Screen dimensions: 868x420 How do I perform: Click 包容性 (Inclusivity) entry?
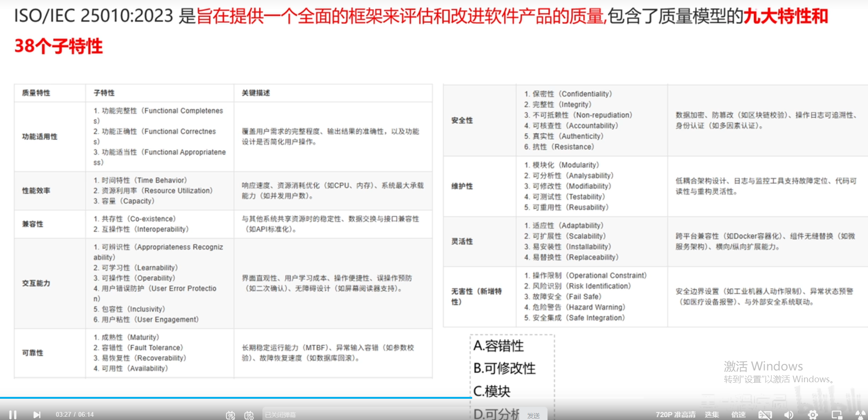coord(129,309)
